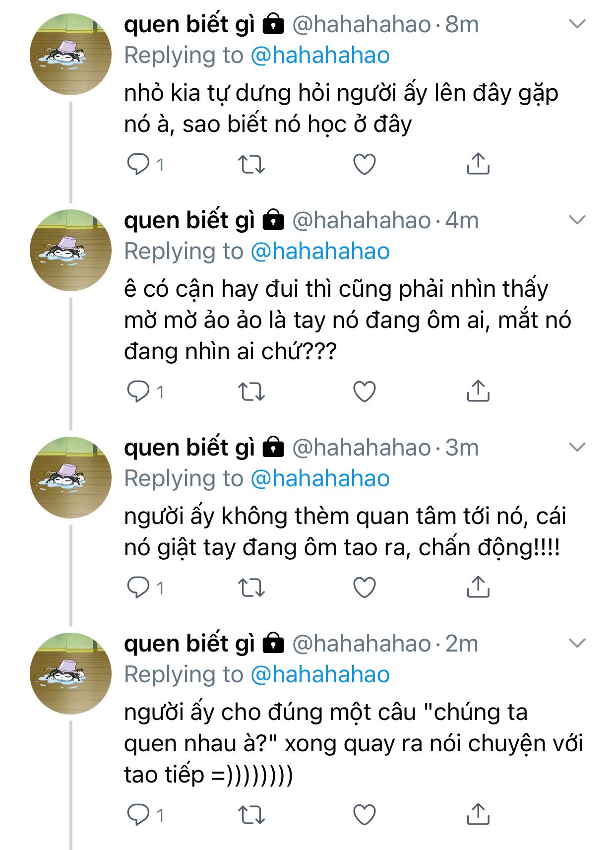
Task: Reply to the 4m tweet
Action: (138, 392)
